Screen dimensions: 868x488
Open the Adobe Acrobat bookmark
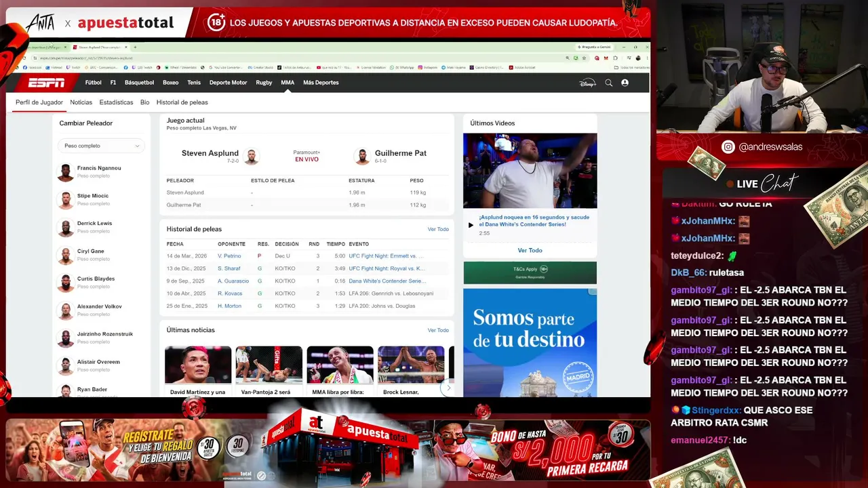pos(522,67)
